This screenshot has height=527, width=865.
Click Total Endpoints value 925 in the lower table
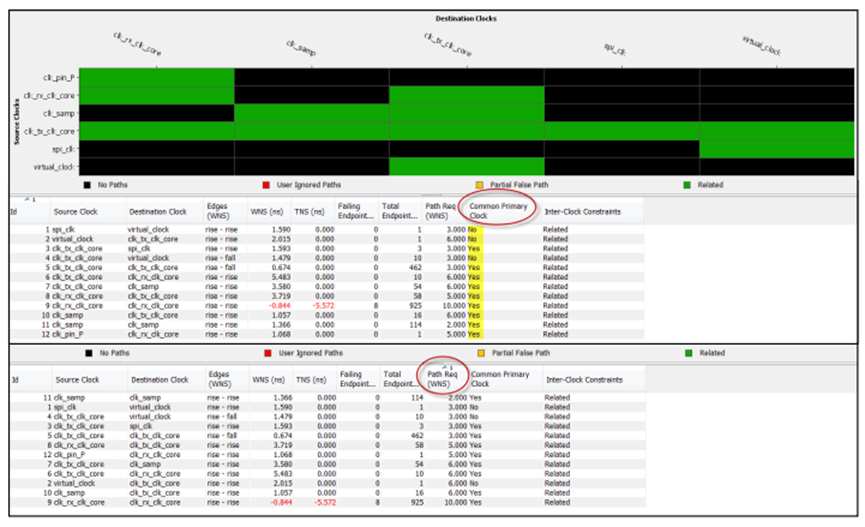tap(417, 502)
